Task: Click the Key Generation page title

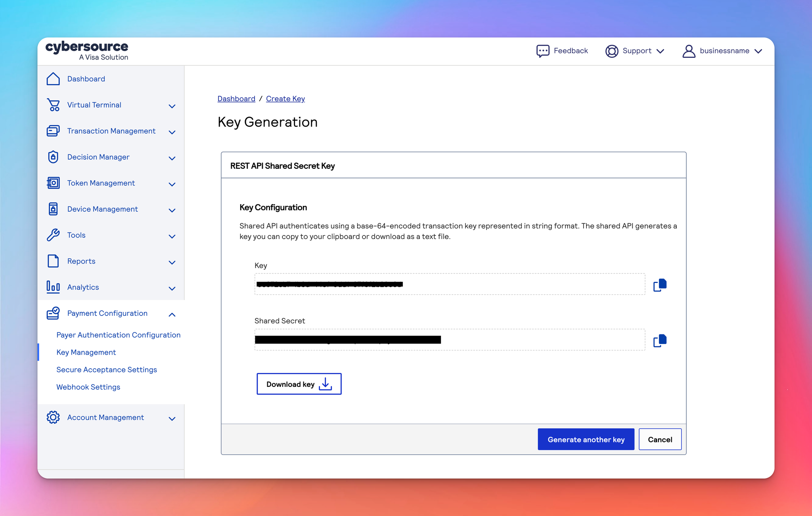Action: tap(268, 122)
